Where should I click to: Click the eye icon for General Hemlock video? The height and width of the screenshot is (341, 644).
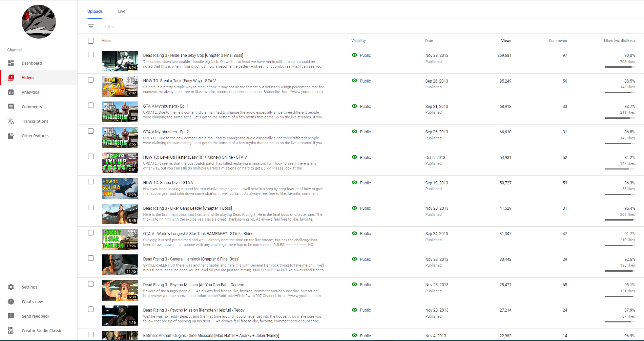tap(354, 259)
